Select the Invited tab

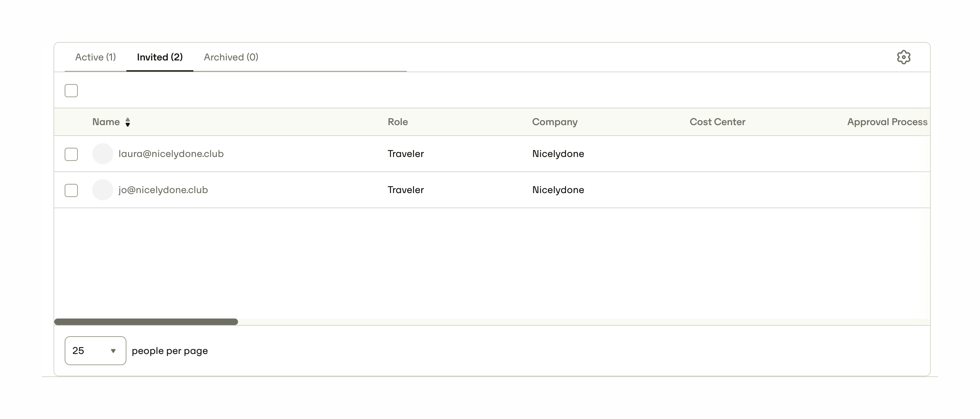[x=160, y=57]
